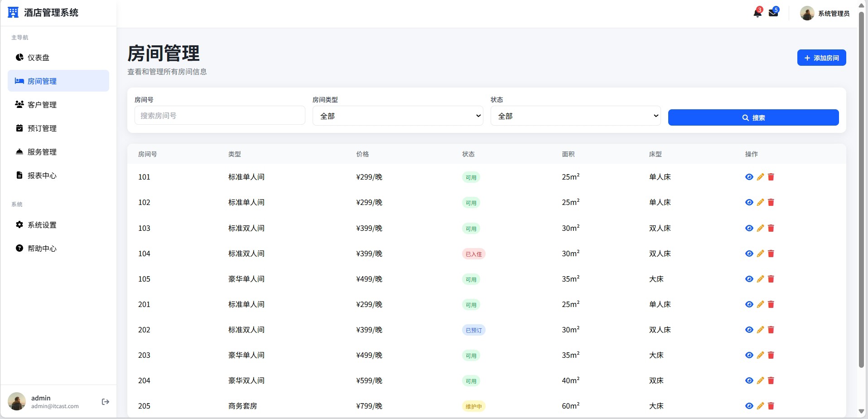This screenshot has height=419, width=868.
Task: Click the hotel logo icon
Action: click(14, 13)
